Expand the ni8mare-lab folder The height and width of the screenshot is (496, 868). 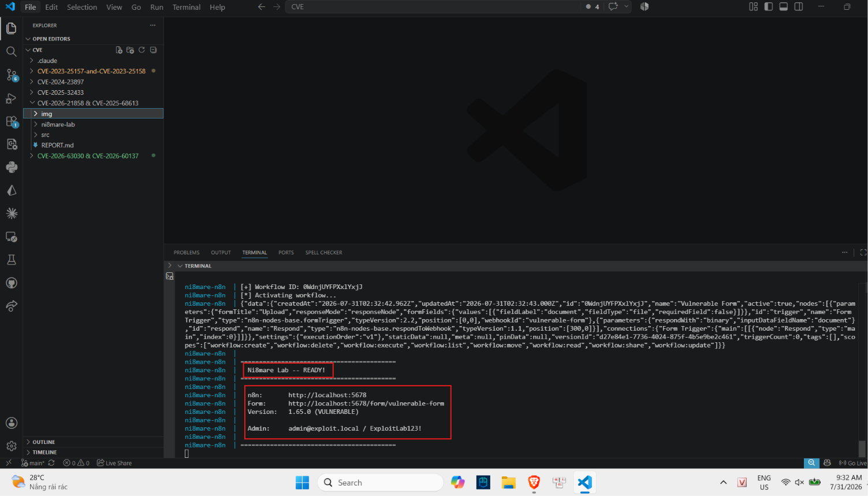94,124
